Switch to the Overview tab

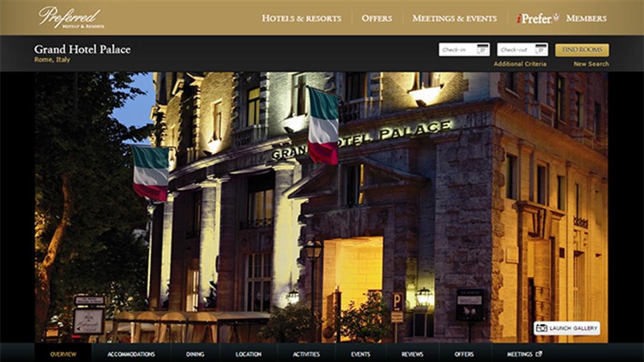point(63,354)
